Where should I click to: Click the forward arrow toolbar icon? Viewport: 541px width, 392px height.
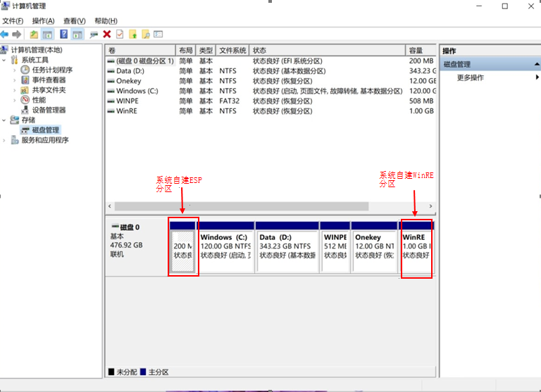(x=16, y=34)
